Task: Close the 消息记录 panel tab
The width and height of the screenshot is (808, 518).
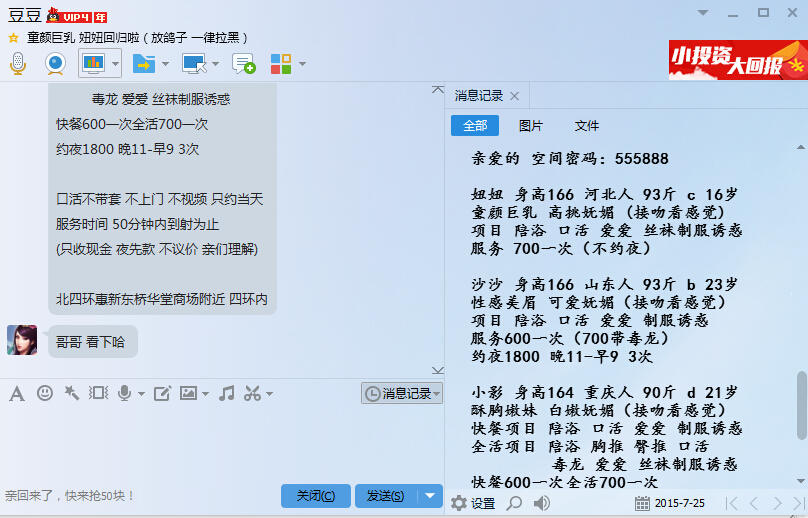Action: (x=514, y=96)
